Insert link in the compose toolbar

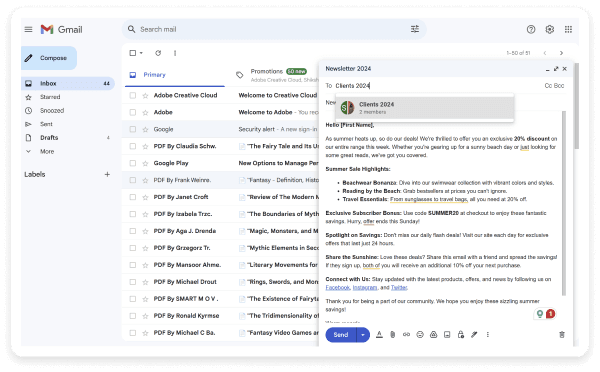(x=406, y=335)
